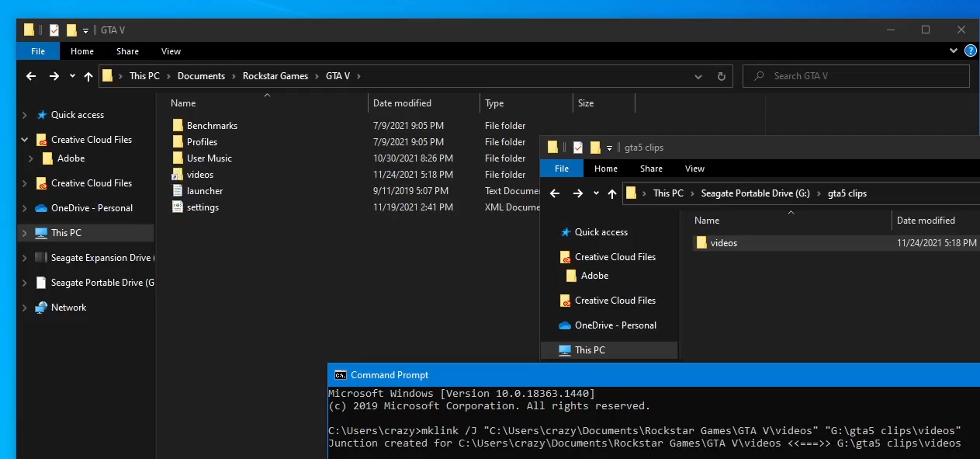This screenshot has width=980, height=459.
Task: Switch to View tab in gta5 clips window
Action: pos(694,169)
